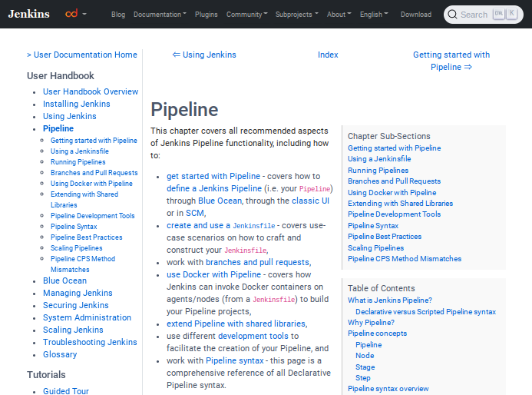
Task: Jump to What is Jenkins Pipeline? section
Action: pos(389,300)
